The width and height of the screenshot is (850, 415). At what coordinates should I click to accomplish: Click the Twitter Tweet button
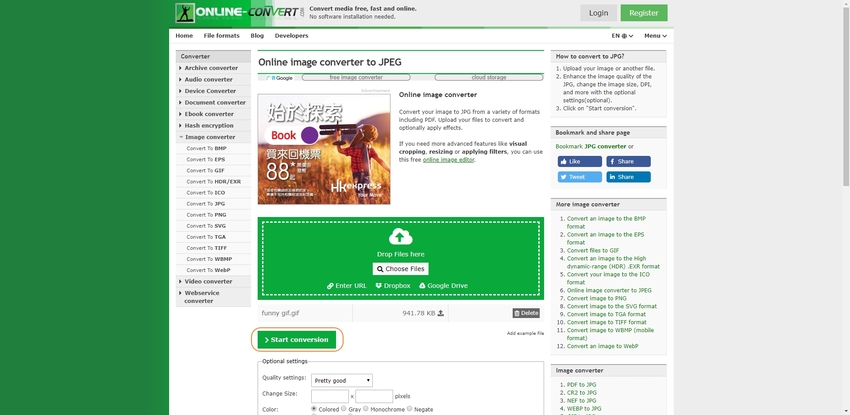(x=579, y=177)
